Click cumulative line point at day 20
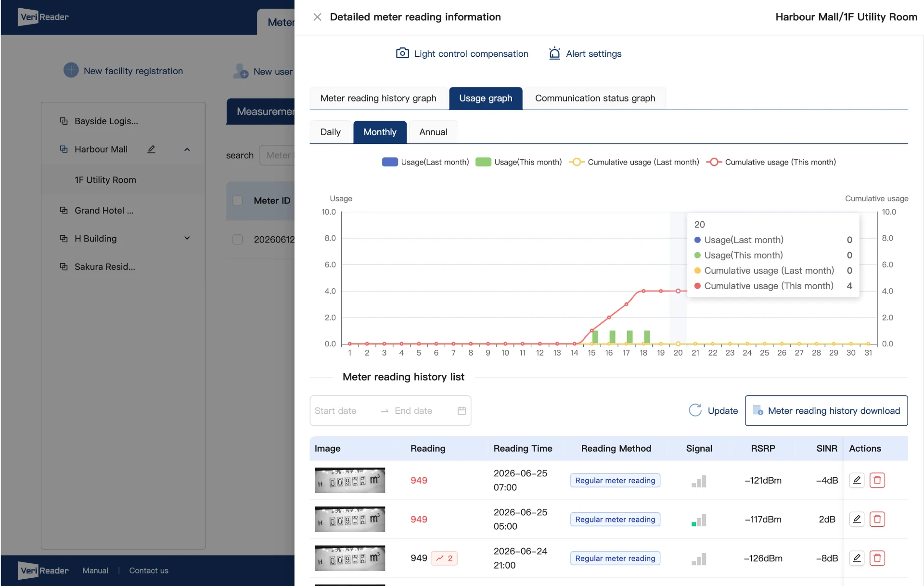Image resolution: width=924 pixels, height=586 pixels. coord(678,291)
